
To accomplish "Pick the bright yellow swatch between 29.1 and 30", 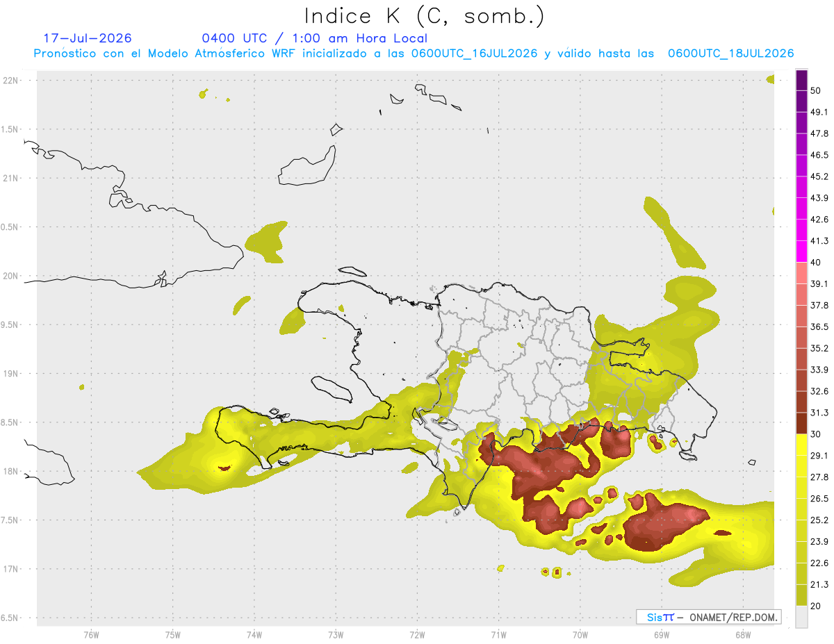I will 801,445.
